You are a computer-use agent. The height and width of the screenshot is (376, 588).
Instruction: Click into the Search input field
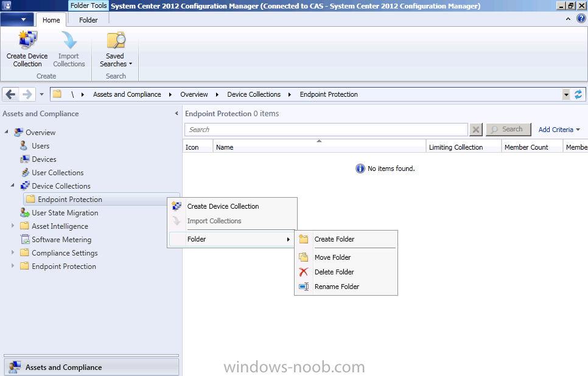tap(326, 130)
